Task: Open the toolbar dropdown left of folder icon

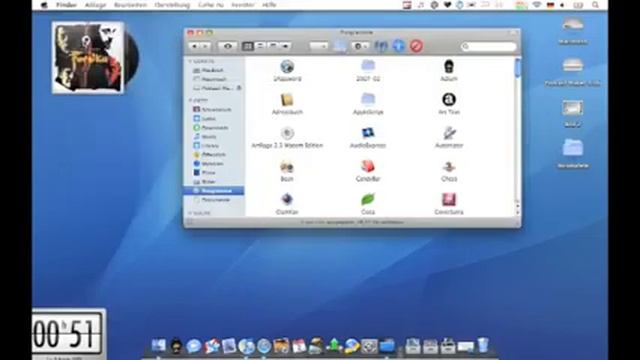Action: click(318, 46)
